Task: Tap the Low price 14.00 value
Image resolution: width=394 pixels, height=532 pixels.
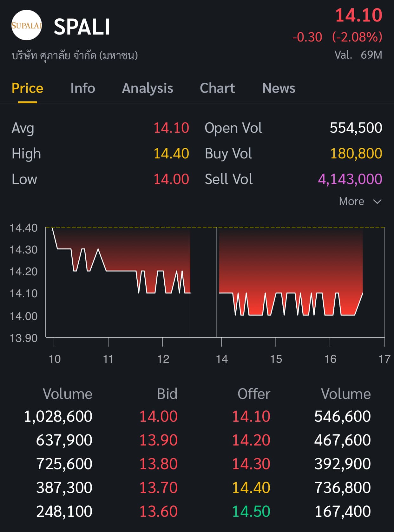Action: 171,179
